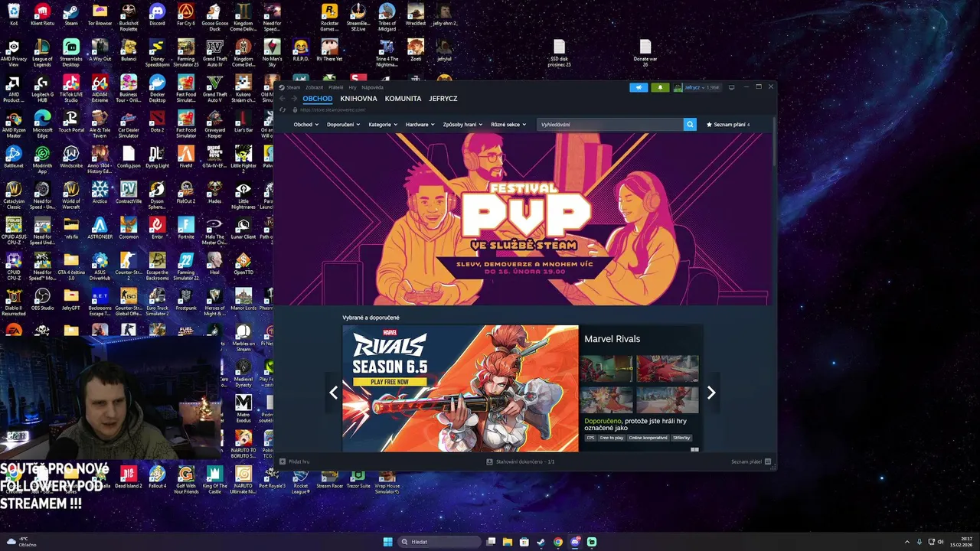Select the Battle.net desktop icon
This screenshot has width=980, height=551.
point(14,157)
